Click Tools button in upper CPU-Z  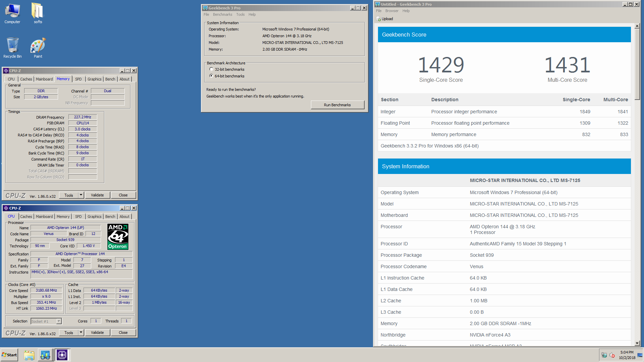click(x=69, y=195)
